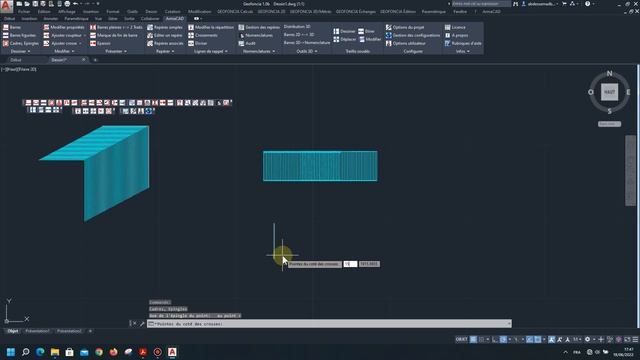Click the dynamic input value box near cursor

350,264
